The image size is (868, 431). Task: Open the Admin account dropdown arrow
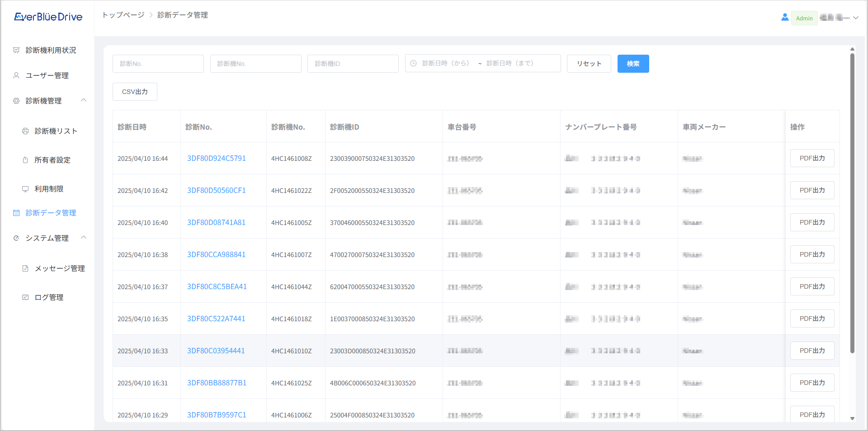click(856, 18)
